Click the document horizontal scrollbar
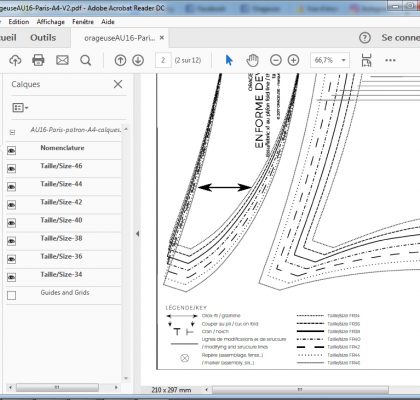Image resolution: width=420 pixels, height=400 pixels. [300, 389]
